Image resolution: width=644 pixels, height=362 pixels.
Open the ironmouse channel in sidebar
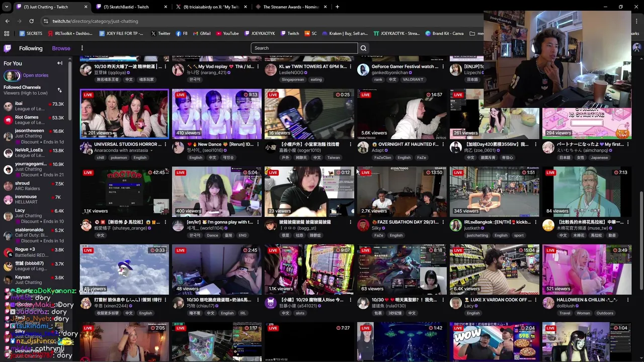pos(33,199)
